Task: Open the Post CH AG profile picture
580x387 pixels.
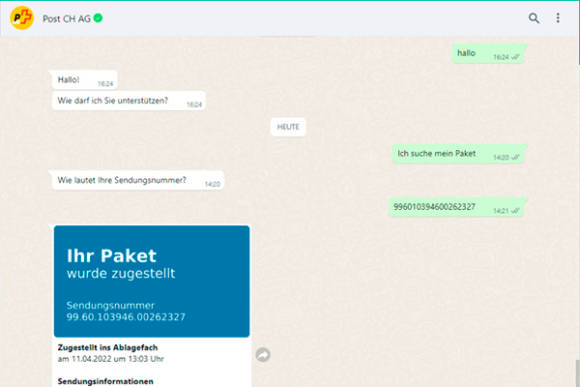Action: click(21, 18)
